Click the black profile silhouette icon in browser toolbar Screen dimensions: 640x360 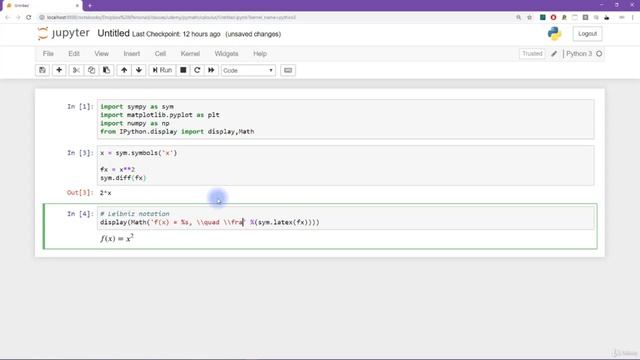tap(607, 18)
